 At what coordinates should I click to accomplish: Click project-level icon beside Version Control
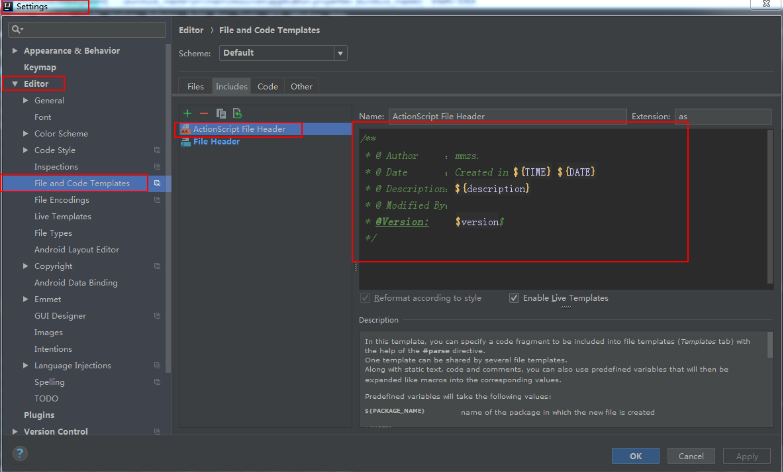[x=157, y=432]
